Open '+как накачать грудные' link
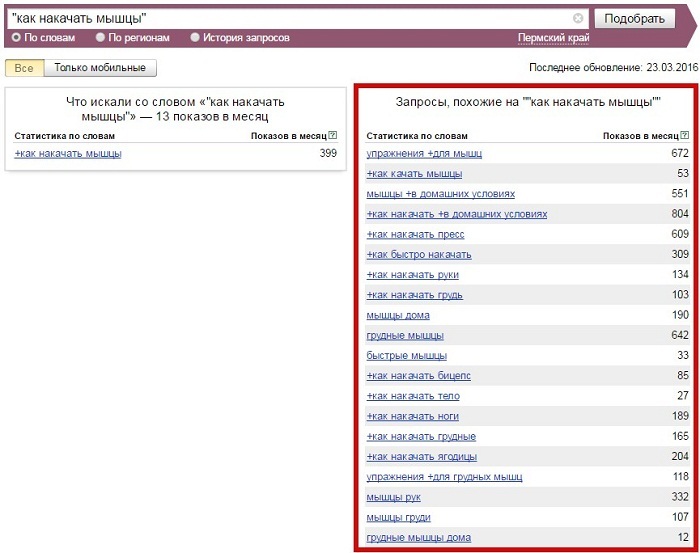 tap(421, 437)
